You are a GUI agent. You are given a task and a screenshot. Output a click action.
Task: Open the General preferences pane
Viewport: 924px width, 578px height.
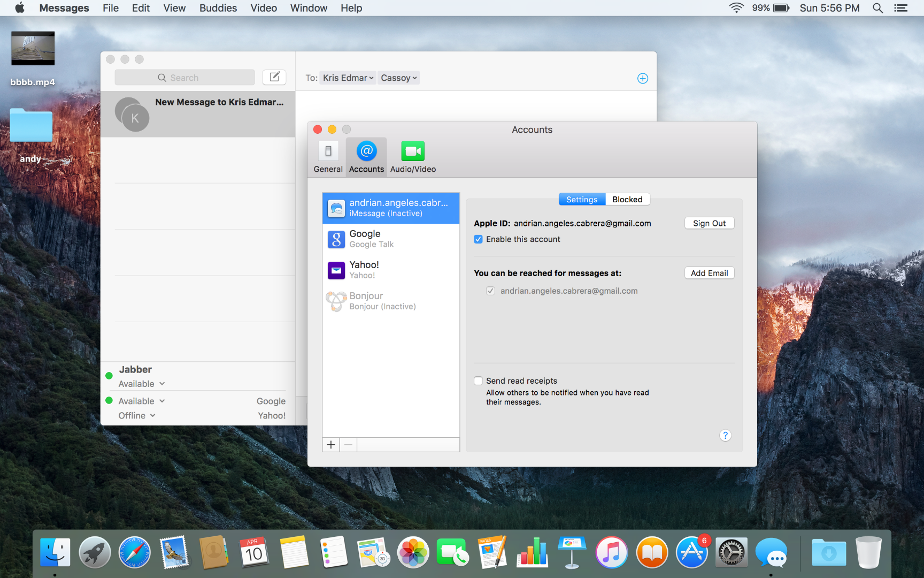pos(328,157)
